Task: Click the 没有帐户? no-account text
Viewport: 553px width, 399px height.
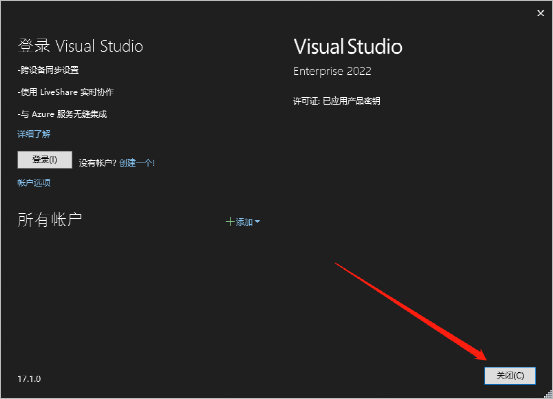Action: click(97, 163)
